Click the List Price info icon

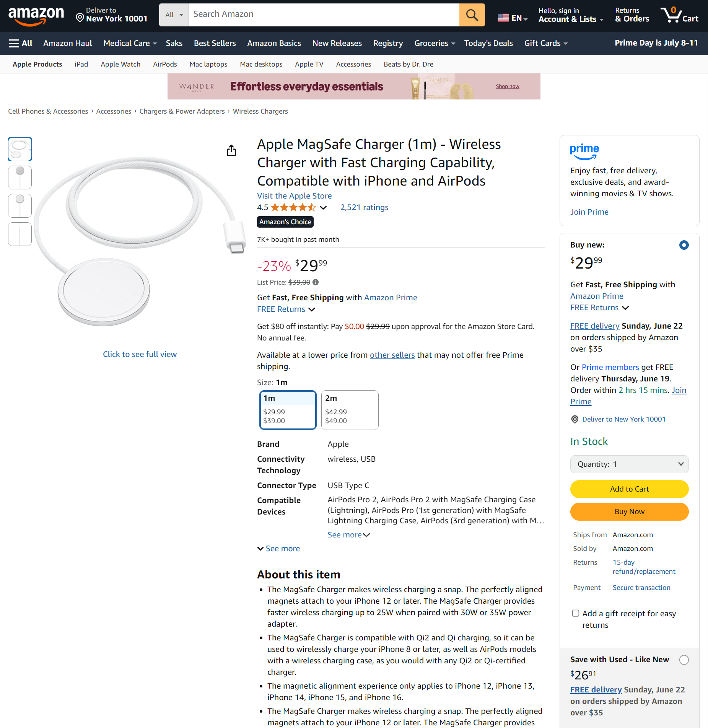pos(316,282)
